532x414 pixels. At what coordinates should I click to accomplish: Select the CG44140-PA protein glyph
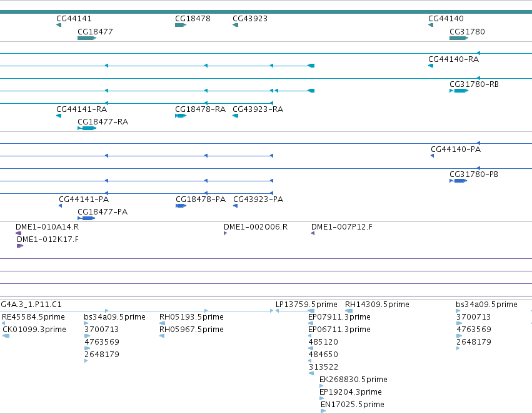(432, 156)
